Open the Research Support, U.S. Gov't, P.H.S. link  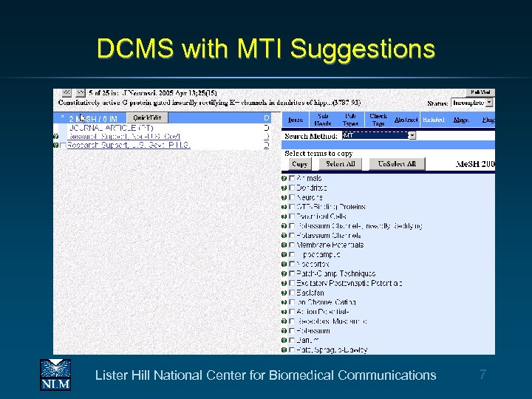pyautogui.click(x=129, y=146)
